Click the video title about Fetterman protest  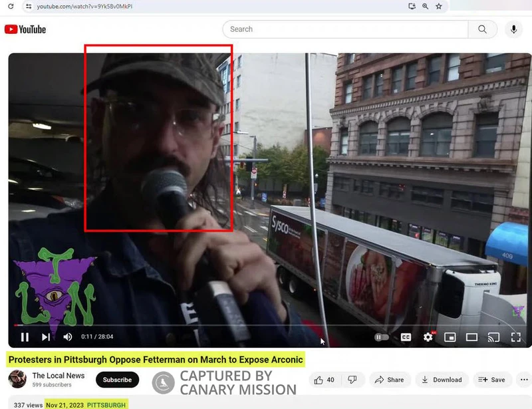tap(156, 359)
